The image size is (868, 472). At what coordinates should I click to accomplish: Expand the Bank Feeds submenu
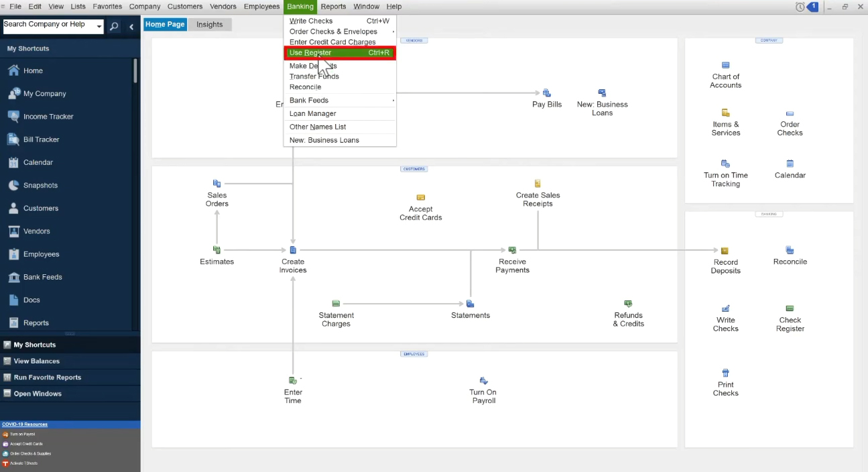pyautogui.click(x=340, y=101)
